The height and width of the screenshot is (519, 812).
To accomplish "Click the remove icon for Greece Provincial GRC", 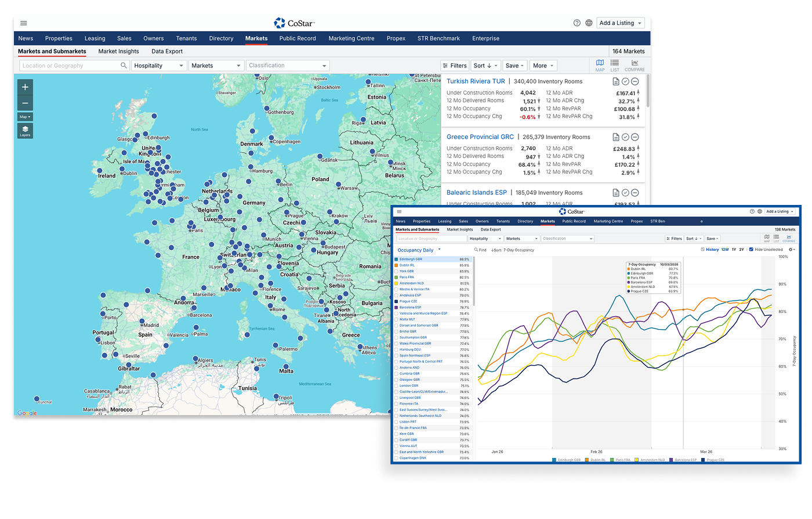I will tap(635, 138).
